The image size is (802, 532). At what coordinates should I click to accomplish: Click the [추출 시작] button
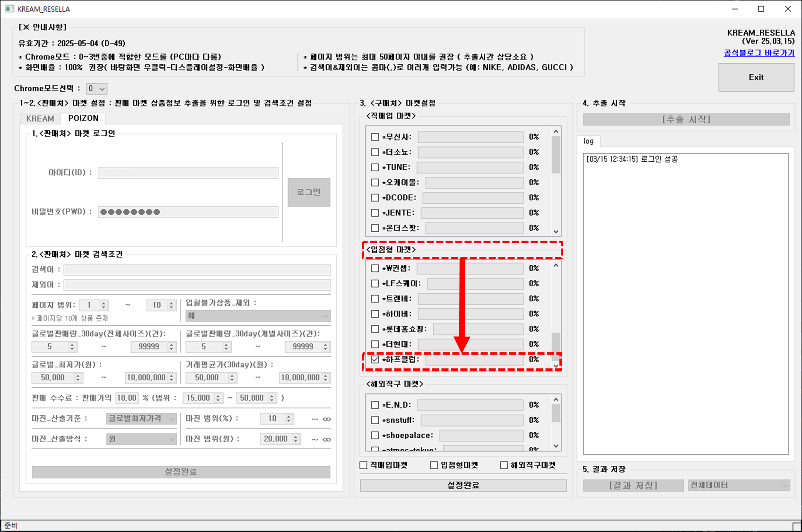[686, 120]
